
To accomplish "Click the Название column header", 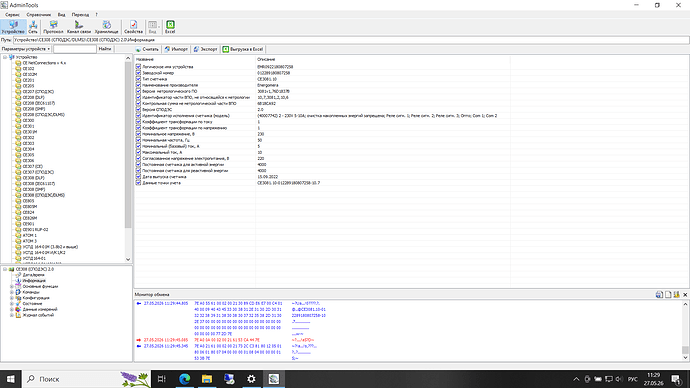I will point(145,59).
